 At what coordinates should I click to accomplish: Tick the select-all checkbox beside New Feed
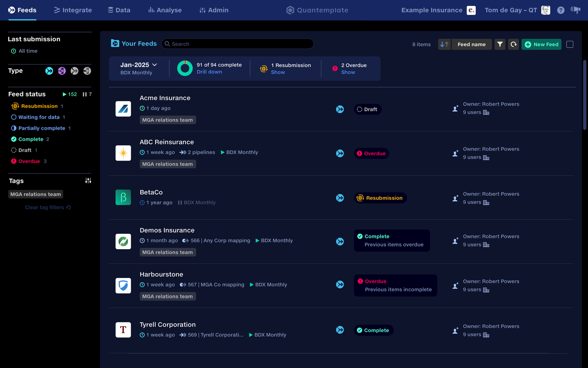point(570,44)
